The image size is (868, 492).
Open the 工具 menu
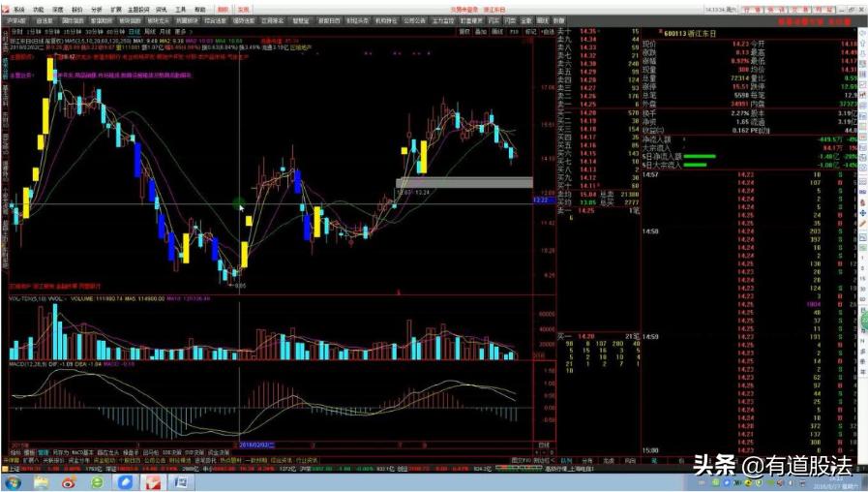[x=180, y=10]
